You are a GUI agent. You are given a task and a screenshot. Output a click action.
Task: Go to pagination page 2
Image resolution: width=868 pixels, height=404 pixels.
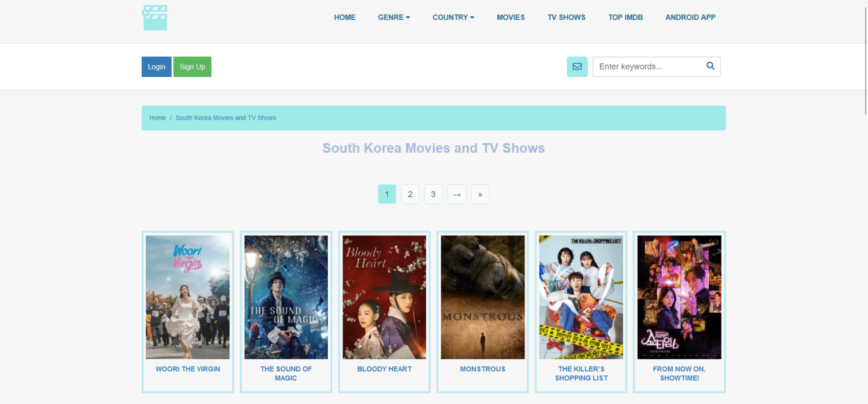(410, 194)
